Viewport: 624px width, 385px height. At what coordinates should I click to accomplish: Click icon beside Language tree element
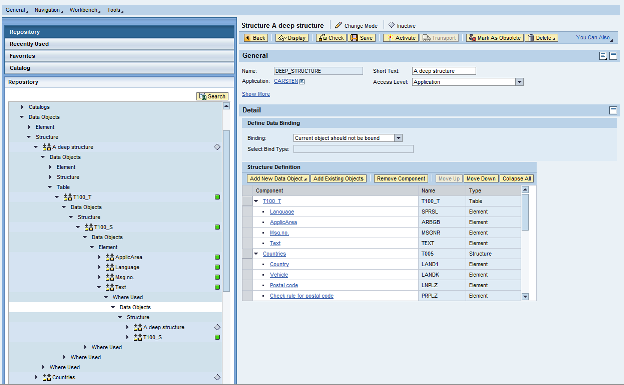click(110, 267)
